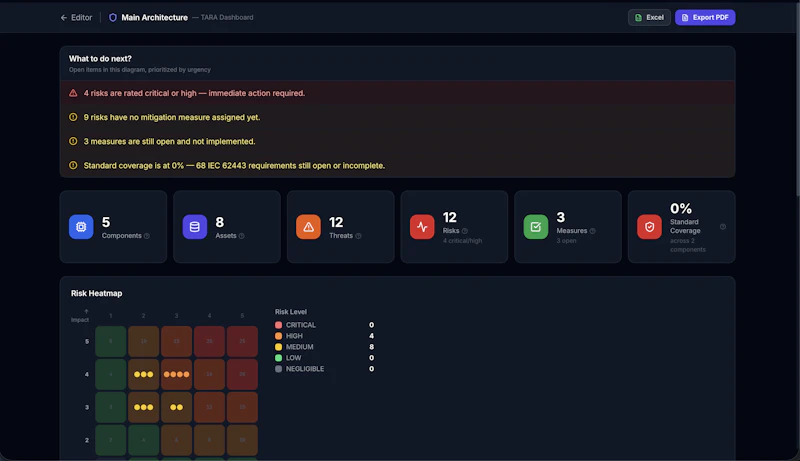This screenshot has height=461, width=800.
Task: Click the purple Assets database icon
Action: 195,227
